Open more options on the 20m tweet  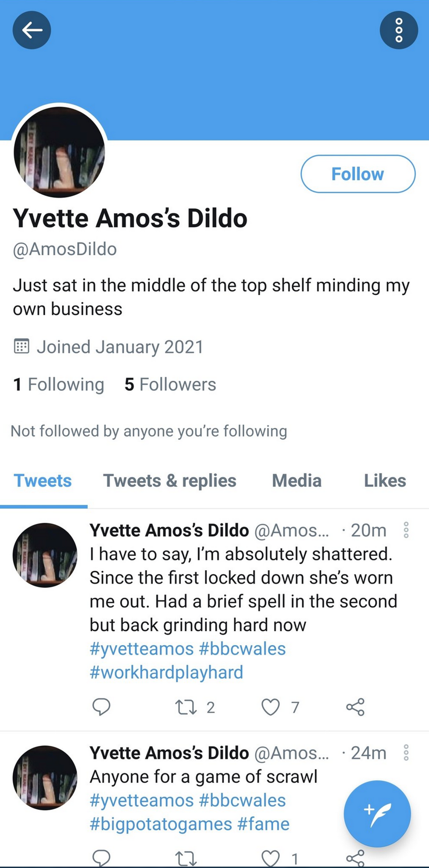406,530
